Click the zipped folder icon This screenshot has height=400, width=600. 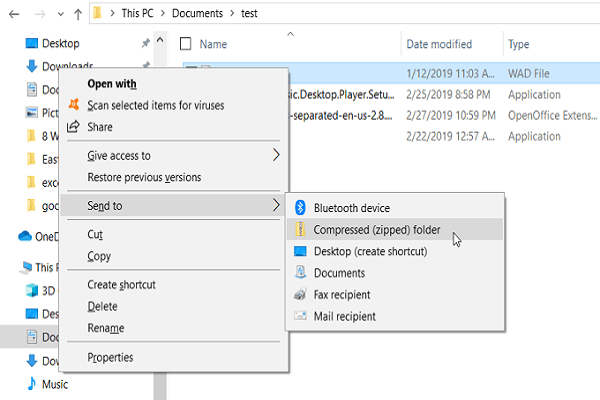pos(300,230)
